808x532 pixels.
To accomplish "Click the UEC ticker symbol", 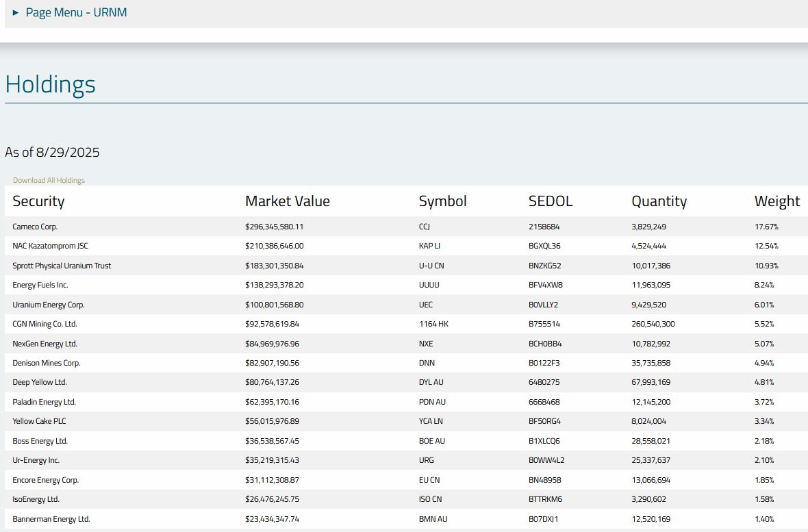I will tap(426, 305).
